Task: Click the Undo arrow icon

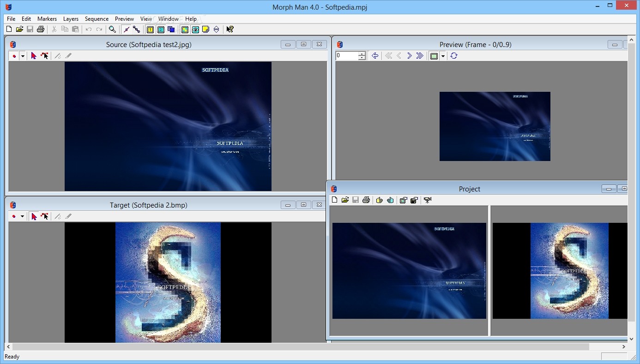Action: point(89,29)
